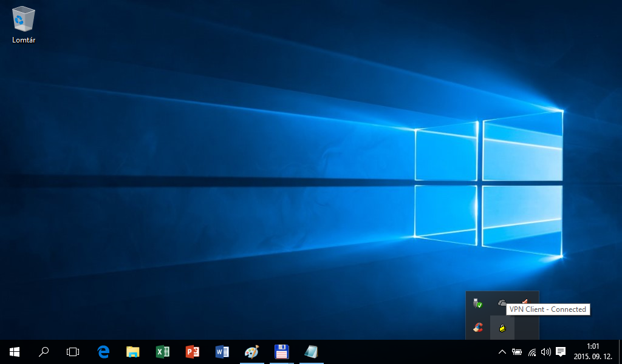Click the Safely Remove Hardware USB icon
622x364 pixels.
(x=478, y=303)
